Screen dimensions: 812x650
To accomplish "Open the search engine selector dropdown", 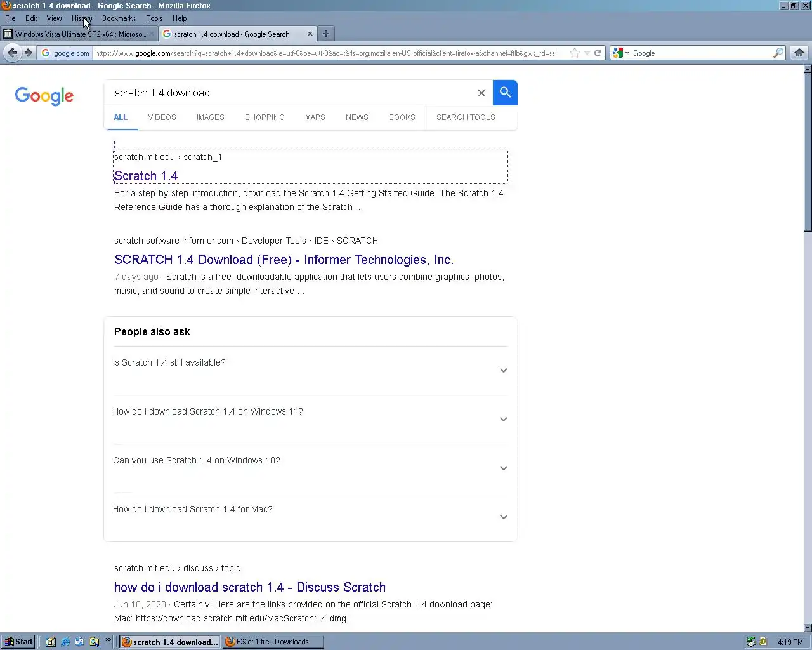I will (x=621, y=53).
